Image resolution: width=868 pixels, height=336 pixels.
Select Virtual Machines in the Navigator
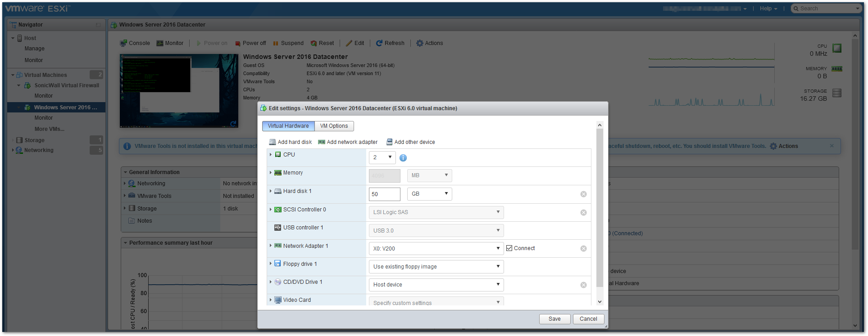(45, 75)
